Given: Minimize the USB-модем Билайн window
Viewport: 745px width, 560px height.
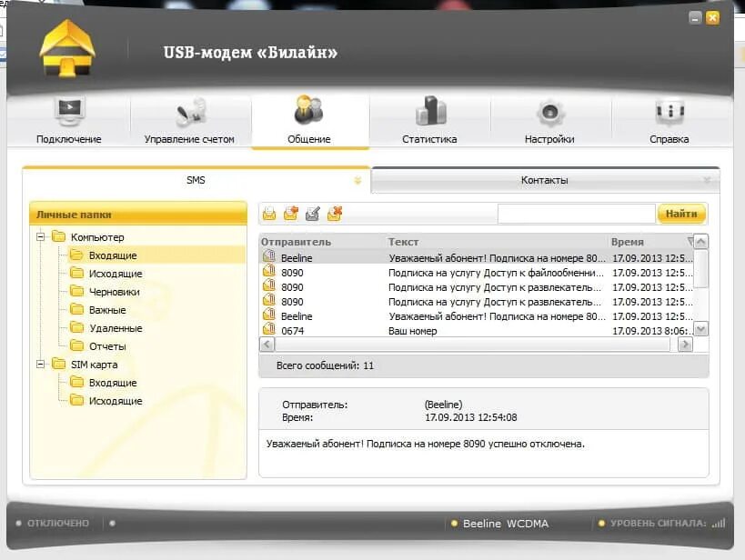Looking at the screenshot, I should [695, 18].
